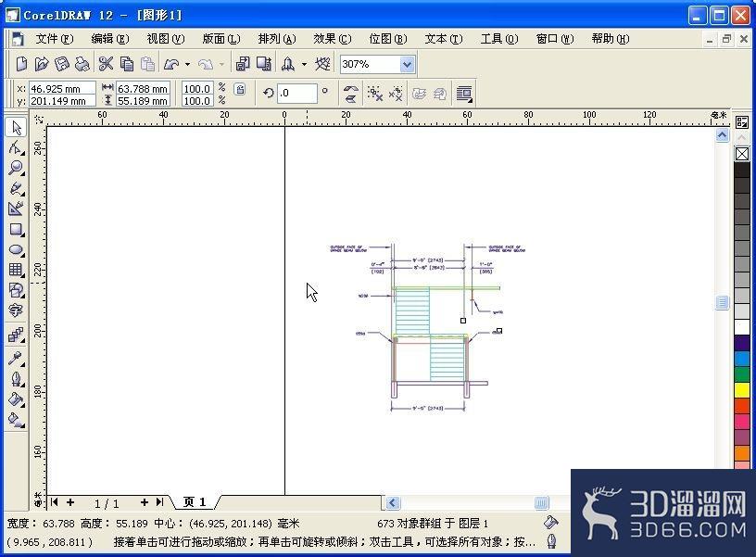Image resolution: width=756 pixels, height=557 pixels.
Task: Select the Graph Paper tool
Action: pyautogui.click(x=16, y=270)
